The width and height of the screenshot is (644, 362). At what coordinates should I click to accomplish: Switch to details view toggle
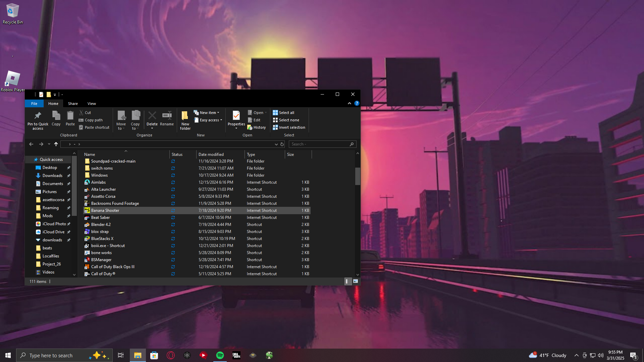(x=347, y=281)
